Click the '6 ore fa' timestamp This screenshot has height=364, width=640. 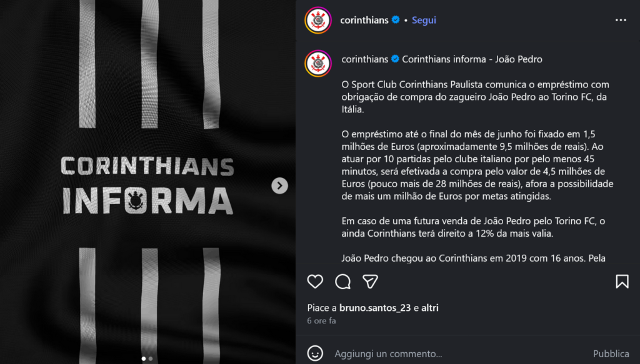(x=321, y=321)
